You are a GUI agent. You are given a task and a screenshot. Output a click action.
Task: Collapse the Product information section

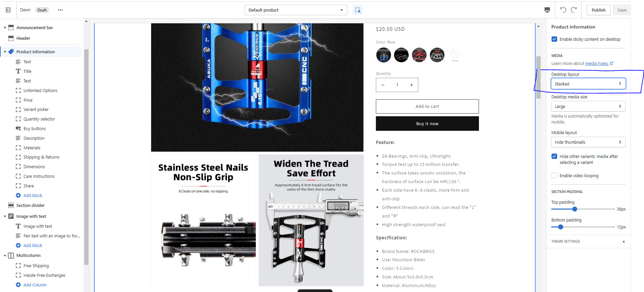(5, 52)
